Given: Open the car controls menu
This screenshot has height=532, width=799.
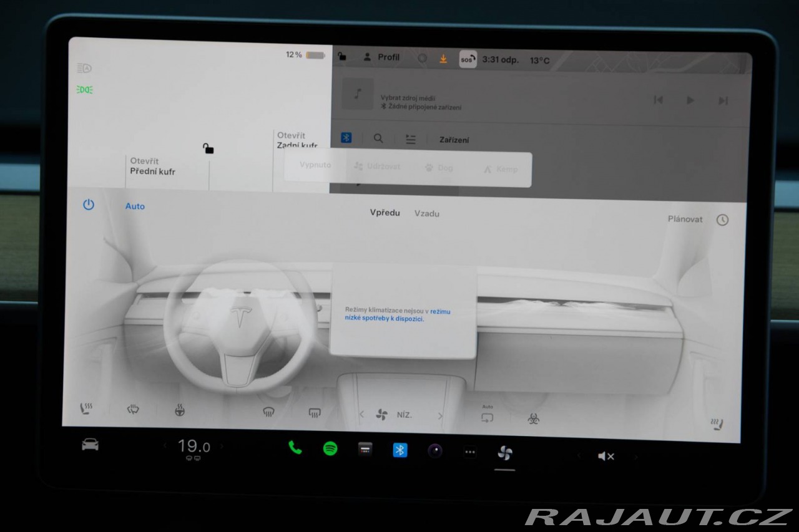Looking at the screenshot, I should [90, 444].
